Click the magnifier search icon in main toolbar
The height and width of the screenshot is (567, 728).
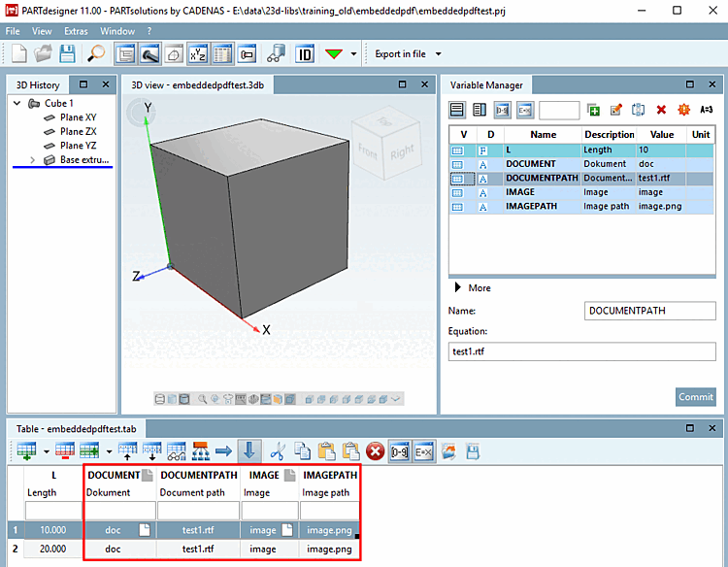pyautogui.click(x=97, y=53)
